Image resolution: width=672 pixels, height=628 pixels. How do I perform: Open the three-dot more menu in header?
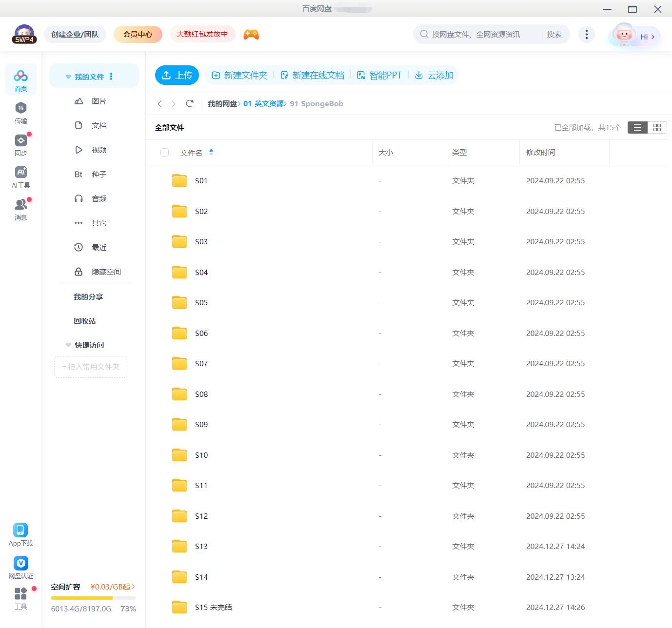586,34
